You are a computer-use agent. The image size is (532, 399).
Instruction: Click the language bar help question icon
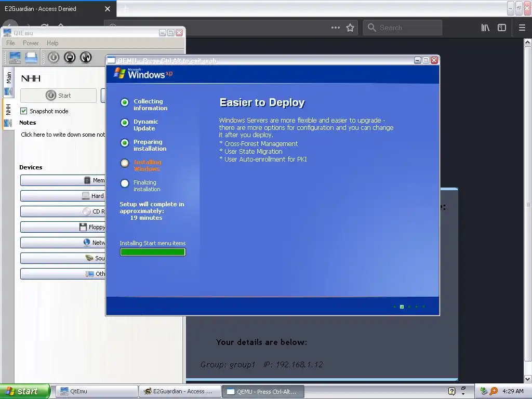click(x=451, y=391)
